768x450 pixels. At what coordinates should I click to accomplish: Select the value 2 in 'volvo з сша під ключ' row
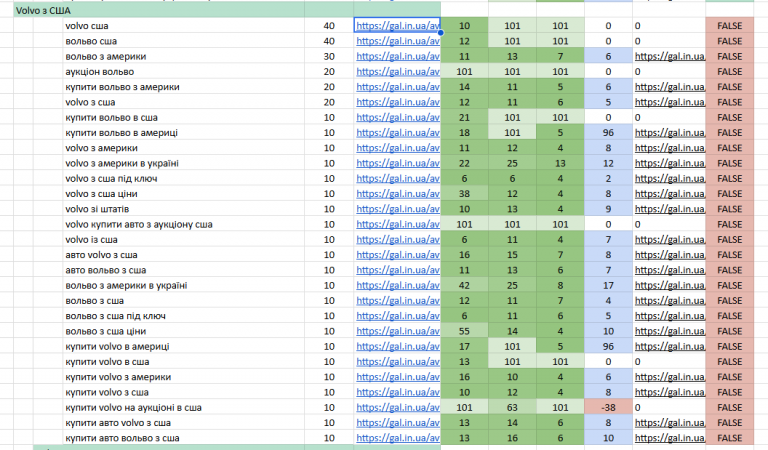point(608,179)
